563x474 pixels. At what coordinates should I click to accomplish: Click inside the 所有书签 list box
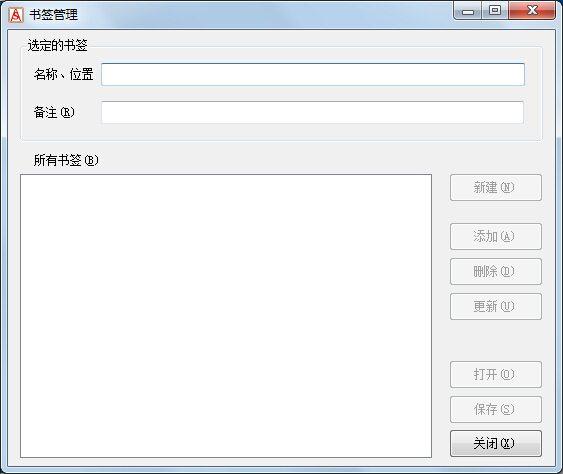tap(226, 316)
